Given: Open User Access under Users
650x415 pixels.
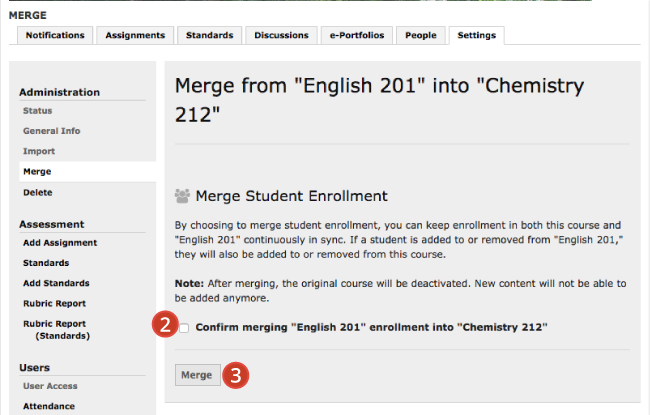Looking at the screenshot, I should (50, 386).
